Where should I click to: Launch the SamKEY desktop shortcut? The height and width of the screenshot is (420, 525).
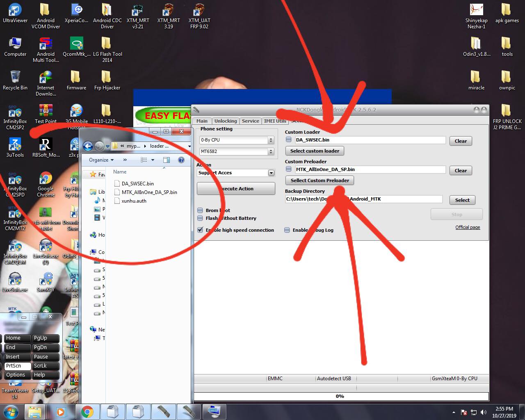click(46, 283)
